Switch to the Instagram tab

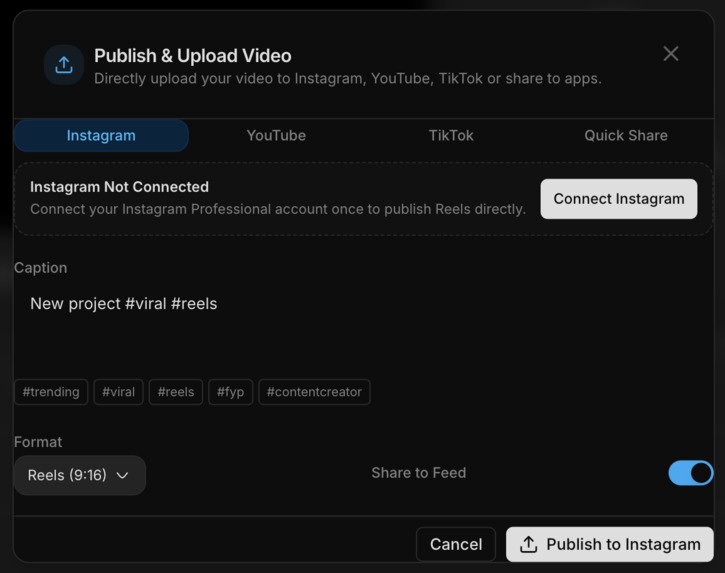pos(101,136)
